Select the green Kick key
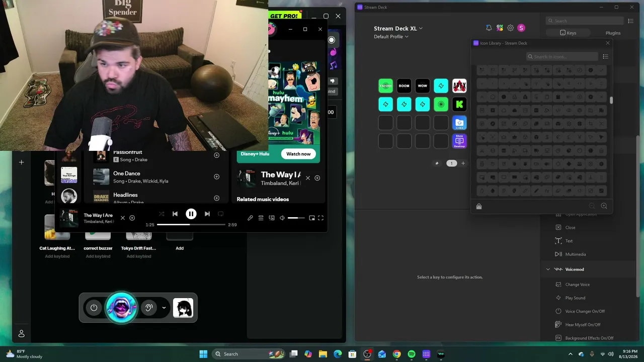 459,104
